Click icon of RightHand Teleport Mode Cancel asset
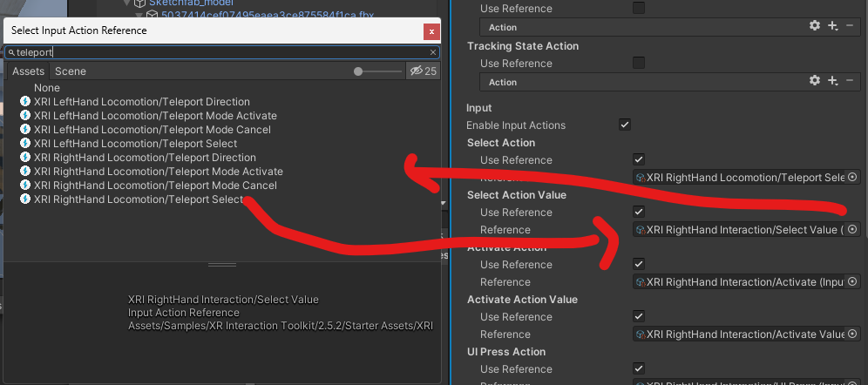Image resolution: width=868 pixels, height=385 pixels. pos(25,184)
